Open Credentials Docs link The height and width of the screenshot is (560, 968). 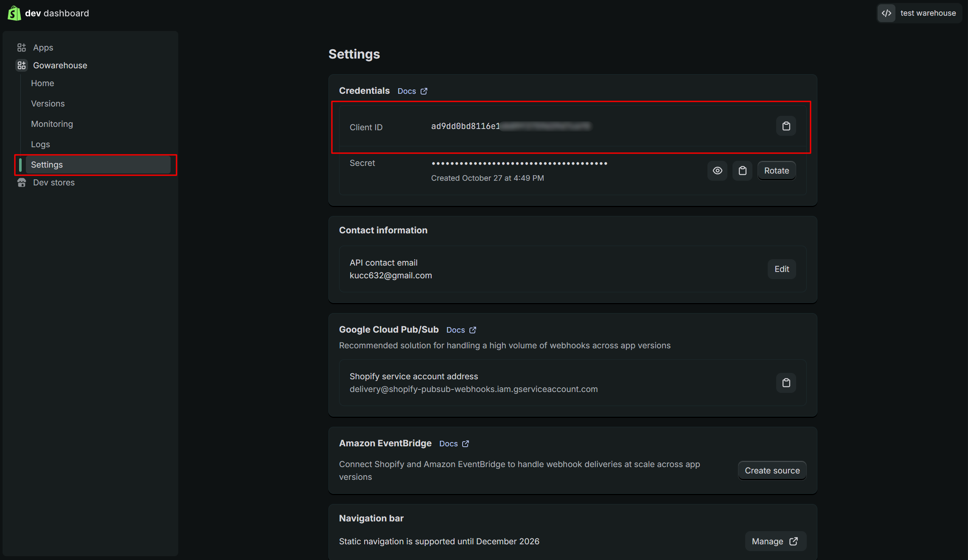[x=412, y=91]
